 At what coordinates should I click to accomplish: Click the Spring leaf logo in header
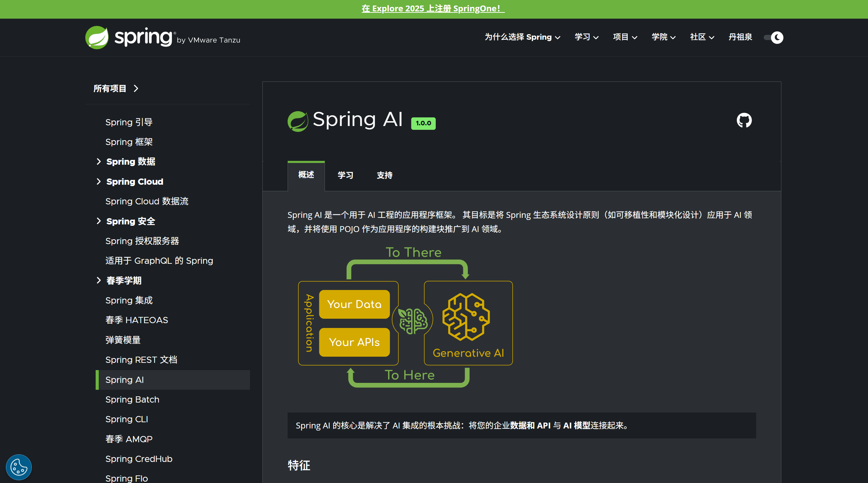point(97,37)
